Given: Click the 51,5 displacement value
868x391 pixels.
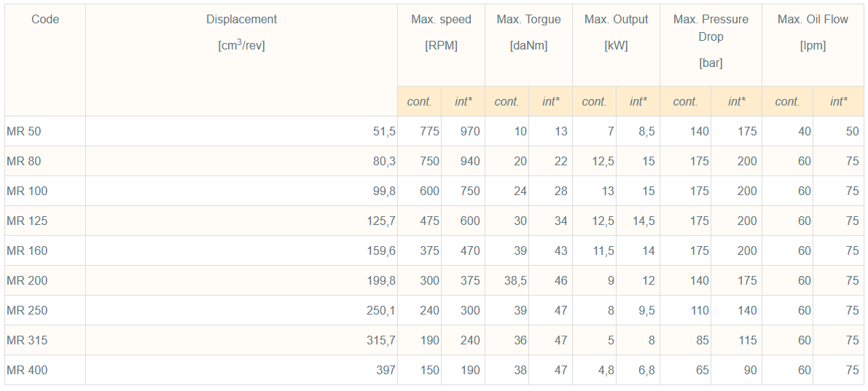Looking at the screenshot, I should pos(383,132).
